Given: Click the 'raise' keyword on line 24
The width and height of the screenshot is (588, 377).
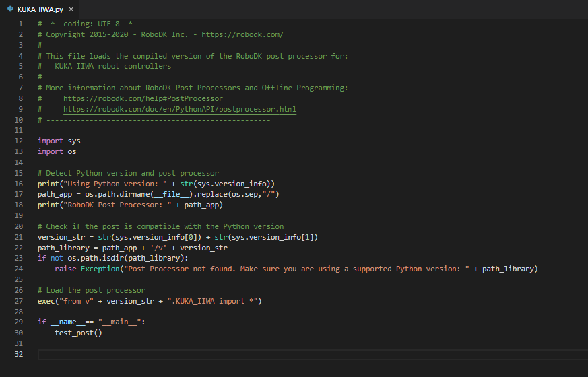Looking at the screenshot, I should point(65,269).
